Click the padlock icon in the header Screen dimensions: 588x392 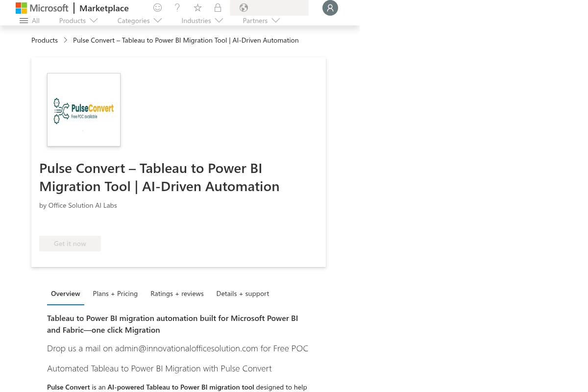pyautogui.click(x=218, y=8)
